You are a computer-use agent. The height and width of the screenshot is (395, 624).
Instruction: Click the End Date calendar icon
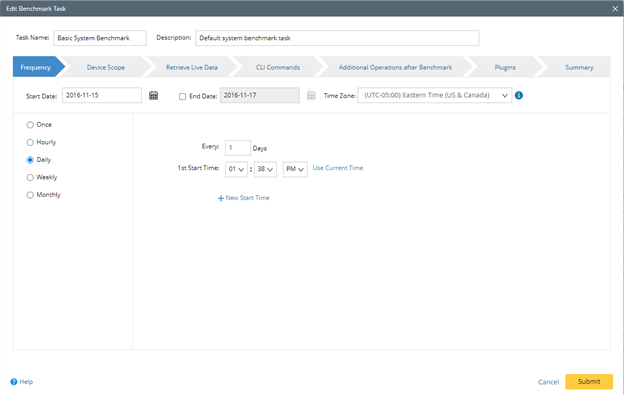tap(311, 95)
